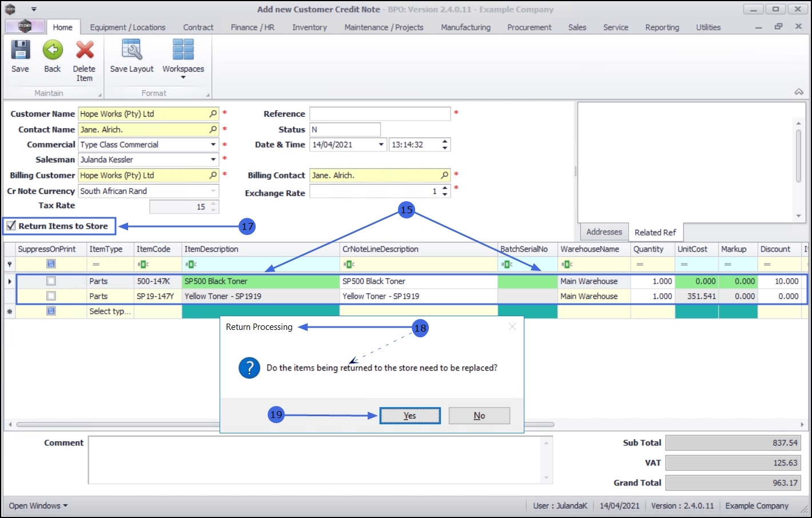Expand the Format group dialog launcher
This screenshot has width=812, height=518.
point(208,95)
